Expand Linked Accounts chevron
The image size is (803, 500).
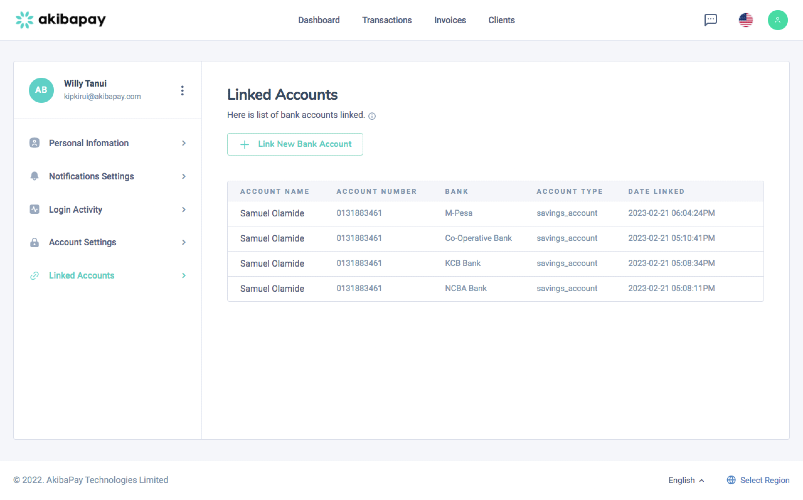tap(183, 276)
